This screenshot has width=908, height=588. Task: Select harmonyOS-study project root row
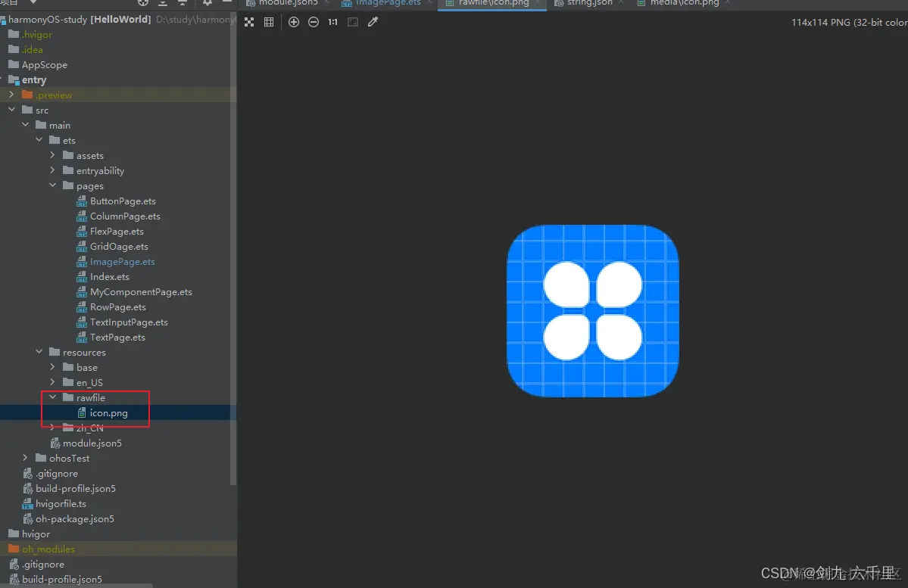[x=118, y=19]
